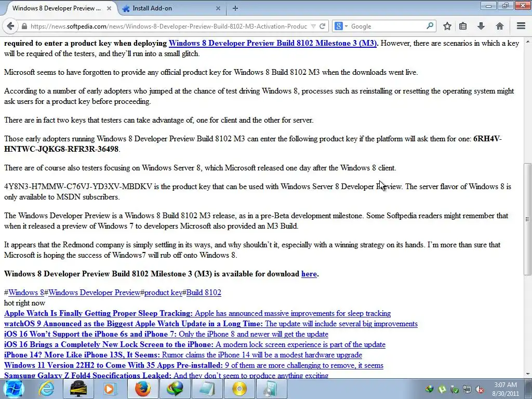Click the scrollbar down arrow
This screenshot has height=399, width=532.
click(528, 374)
